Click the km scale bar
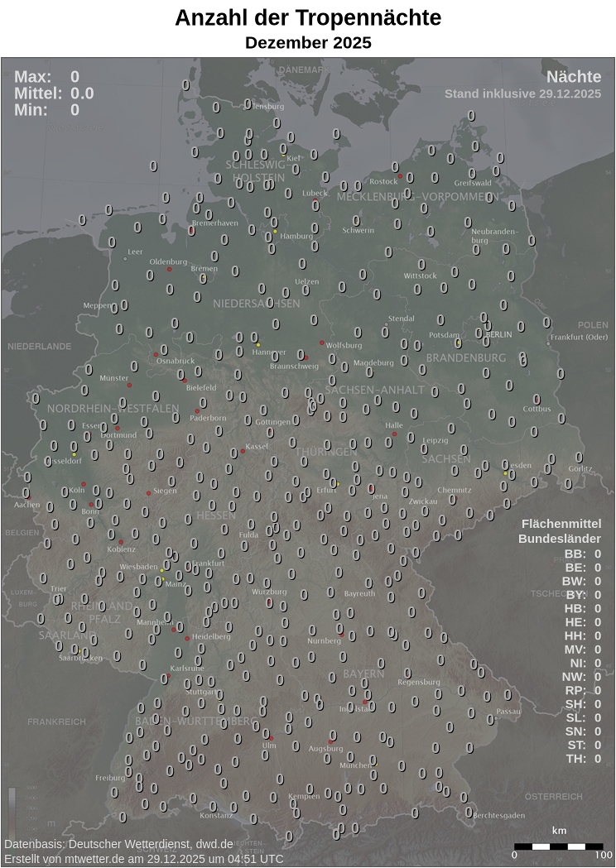This screenshot has height=868, width=616. coord(558,846)
